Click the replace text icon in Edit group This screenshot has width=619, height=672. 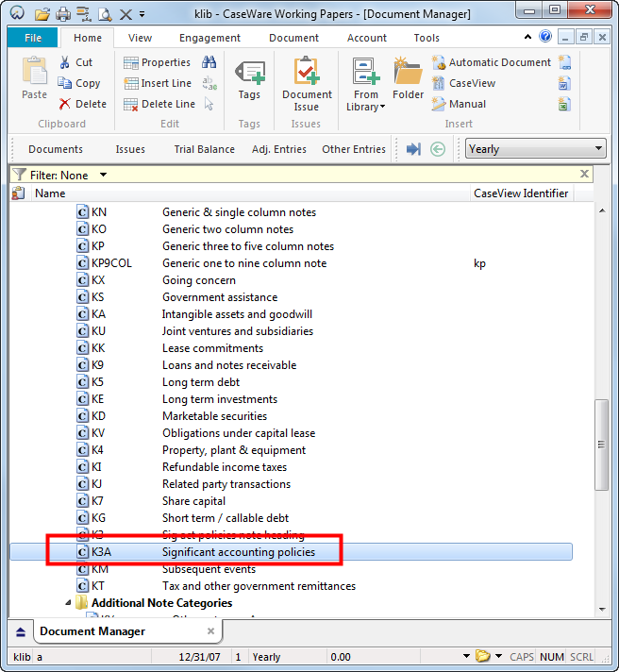pos(209,83)
